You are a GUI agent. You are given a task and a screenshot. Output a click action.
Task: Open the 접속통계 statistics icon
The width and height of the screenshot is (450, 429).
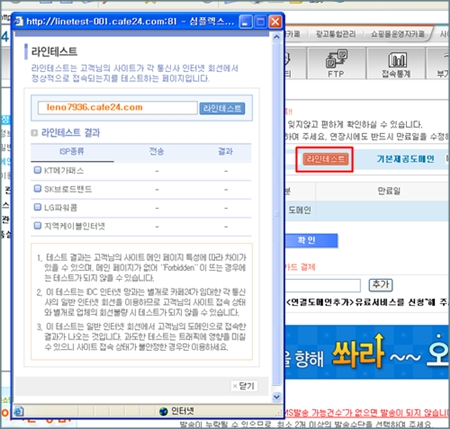[x=396, y=64]
